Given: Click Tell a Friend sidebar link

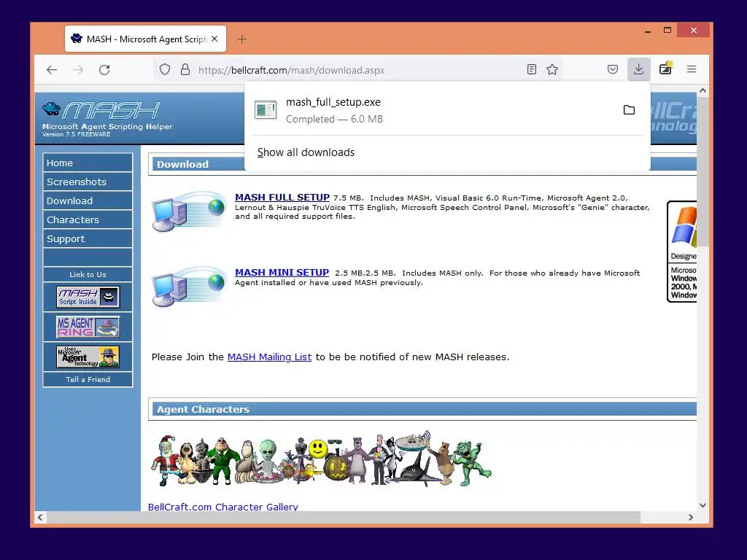Looking at the screenshot, I should click(88, 379).
